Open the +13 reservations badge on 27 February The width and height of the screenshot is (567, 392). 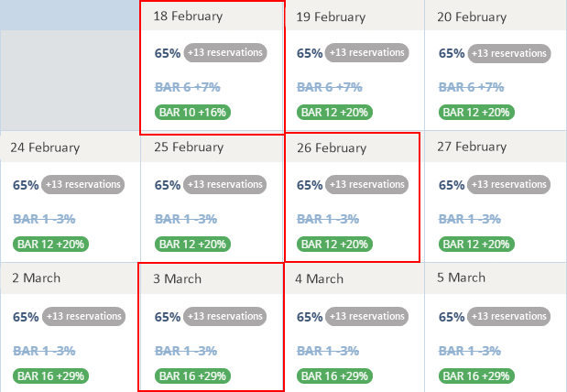pos(509,185)
